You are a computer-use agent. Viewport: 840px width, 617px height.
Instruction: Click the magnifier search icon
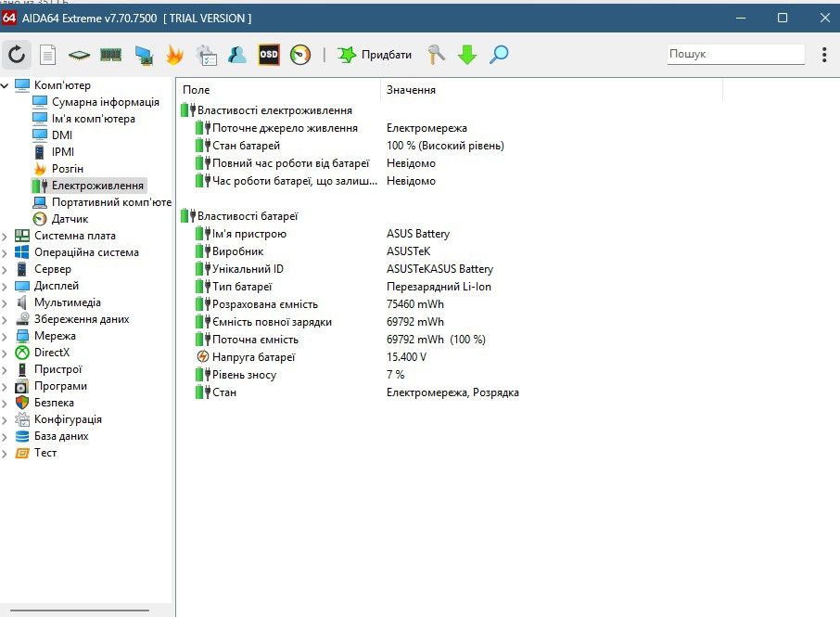click(499, 55)
